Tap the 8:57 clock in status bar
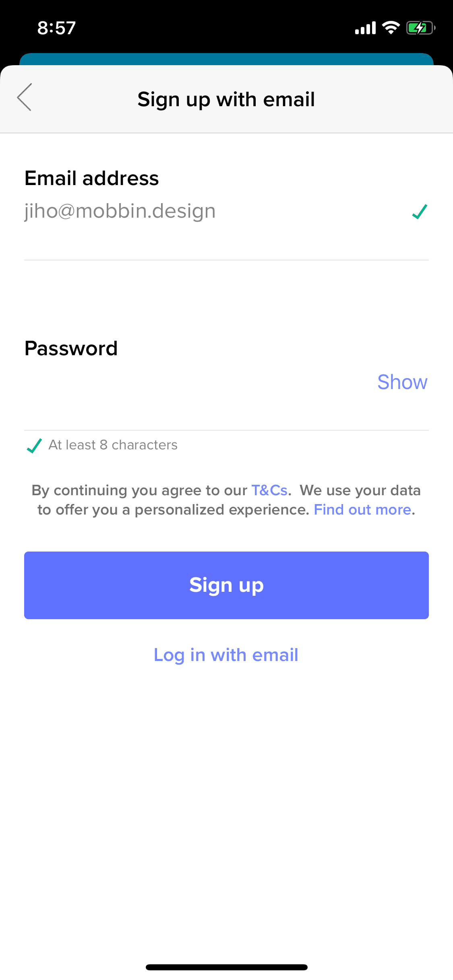This screenshot has width=453, height=980. (x=56, y=28)
